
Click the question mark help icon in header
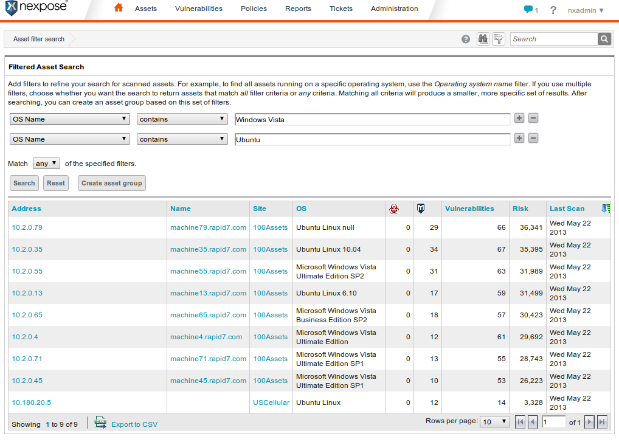[553, 10]
